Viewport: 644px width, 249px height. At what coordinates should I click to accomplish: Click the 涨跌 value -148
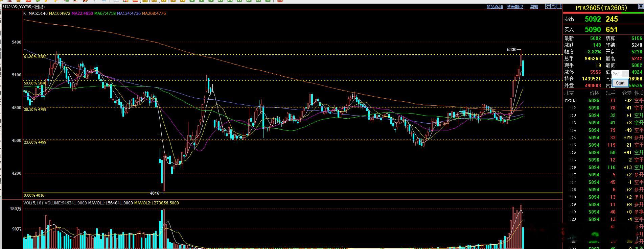point(596,45)
